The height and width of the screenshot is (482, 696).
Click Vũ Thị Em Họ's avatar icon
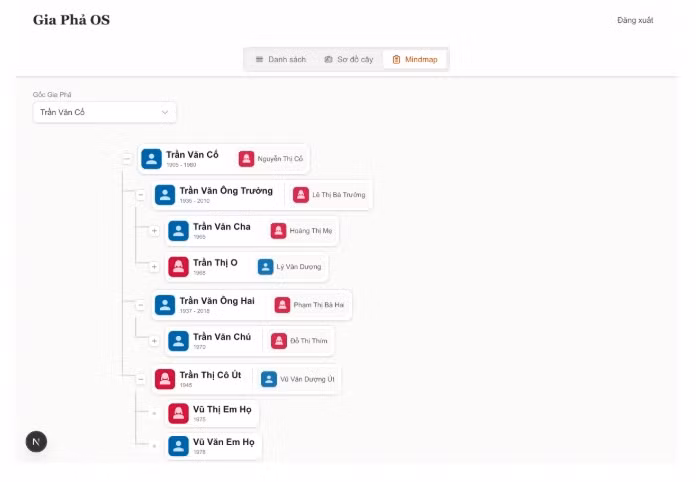pyautogui.click(x=178, y=413)
